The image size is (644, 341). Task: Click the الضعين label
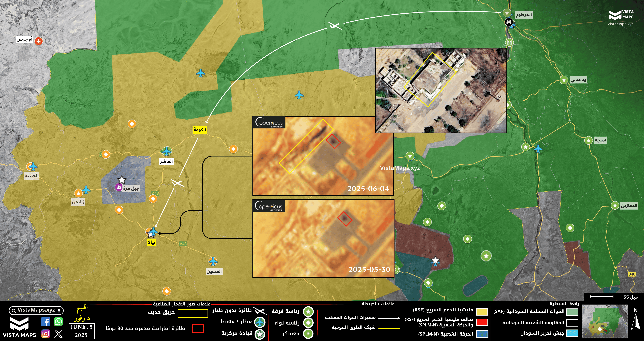[x=214, y=272]
